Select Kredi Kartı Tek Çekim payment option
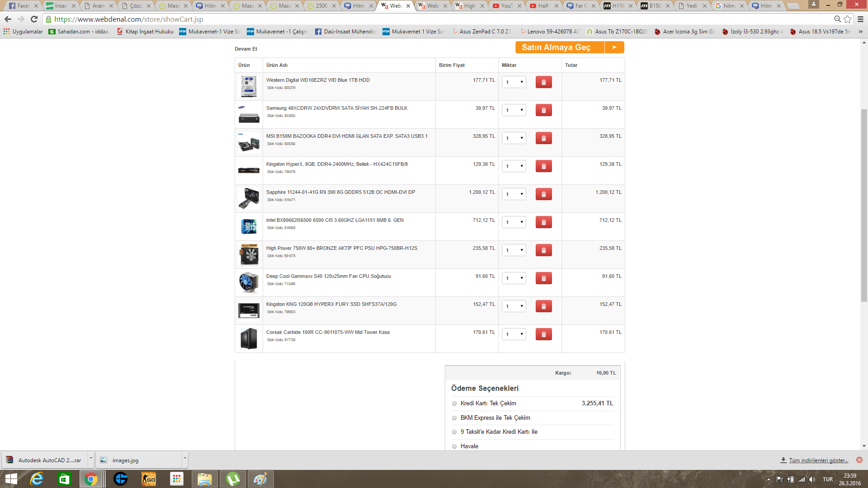 point(454,404)
